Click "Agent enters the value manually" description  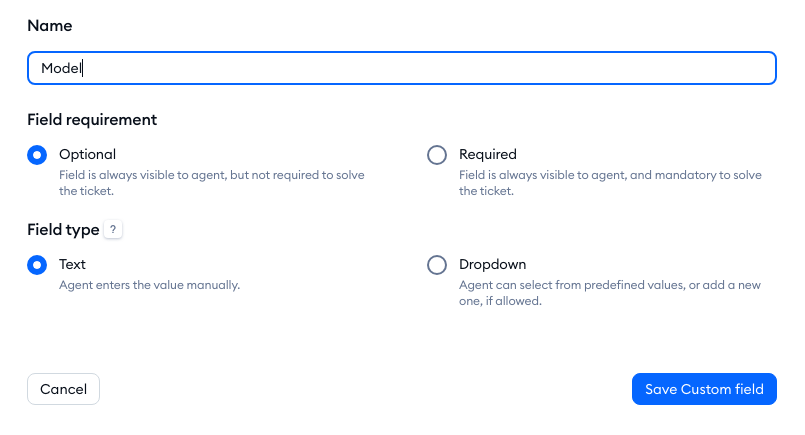coord(150,285)
